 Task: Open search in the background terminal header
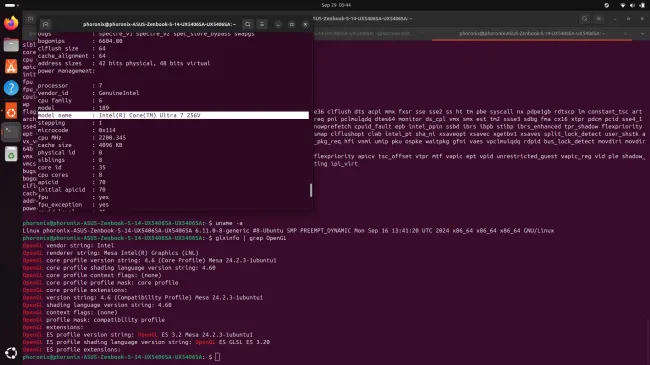click(585, 19)
